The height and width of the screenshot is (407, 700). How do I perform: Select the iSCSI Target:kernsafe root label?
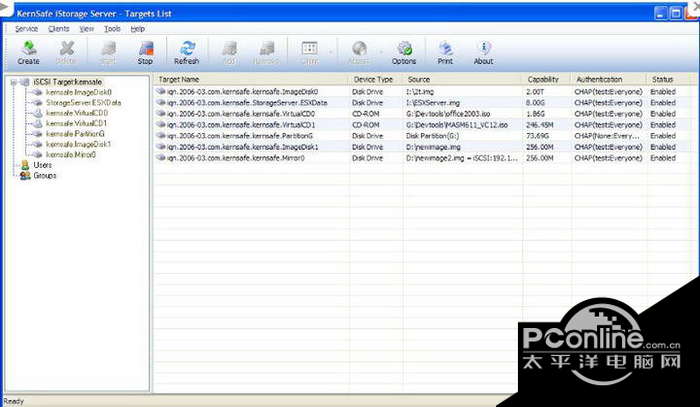[67, 82]
